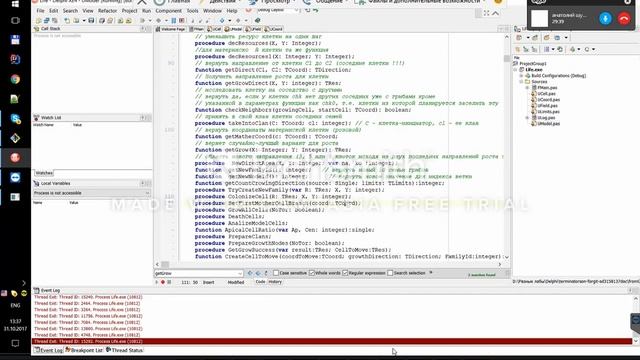Expand the FMain.pas tree node
Image resolution: width=640 pixels, height=360 pixels.
(x=527, y=88)
